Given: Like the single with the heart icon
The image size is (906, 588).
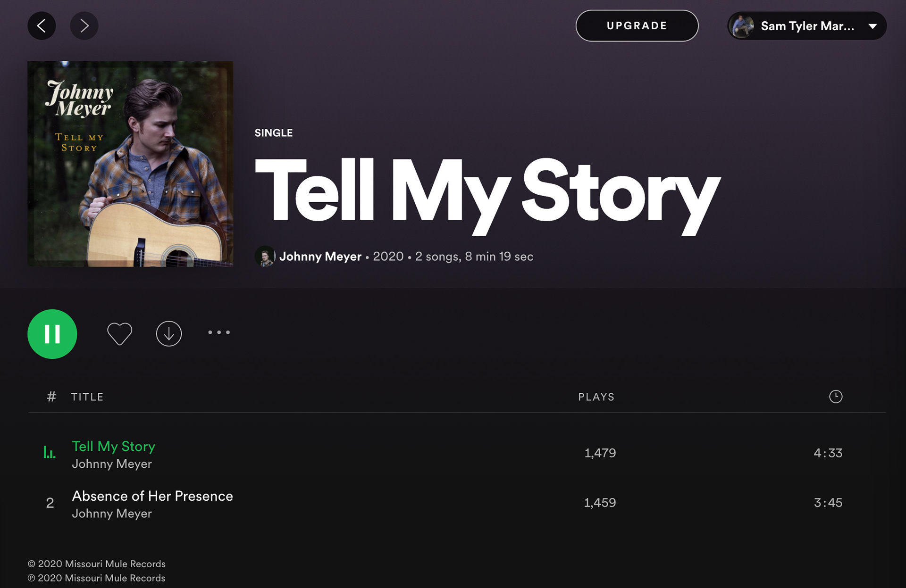Looking at the screenshot, I should [x=119, y=333].
